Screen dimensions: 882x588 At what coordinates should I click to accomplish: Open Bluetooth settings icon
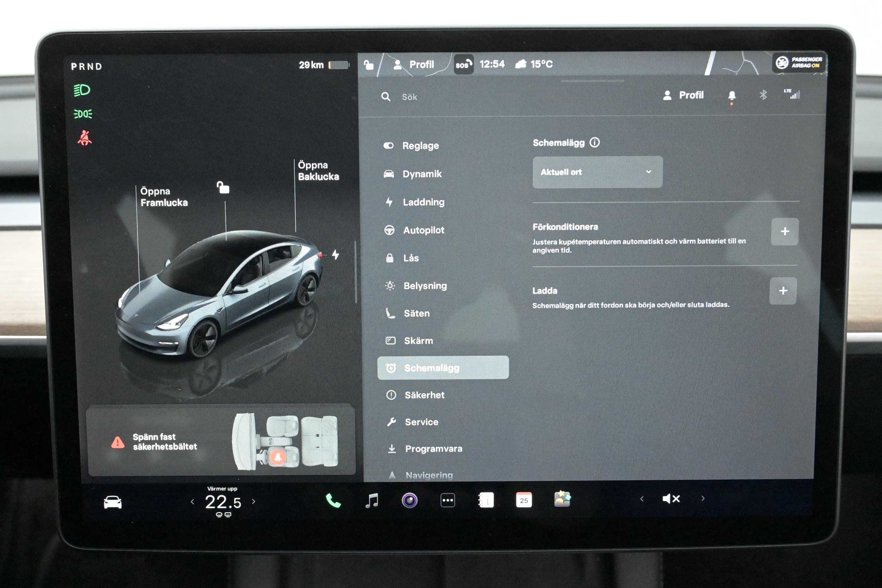(x=763, y=95)
